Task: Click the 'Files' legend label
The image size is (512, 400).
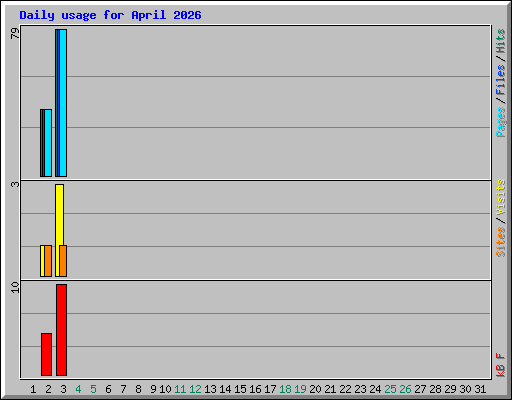Action: point(500,80)
